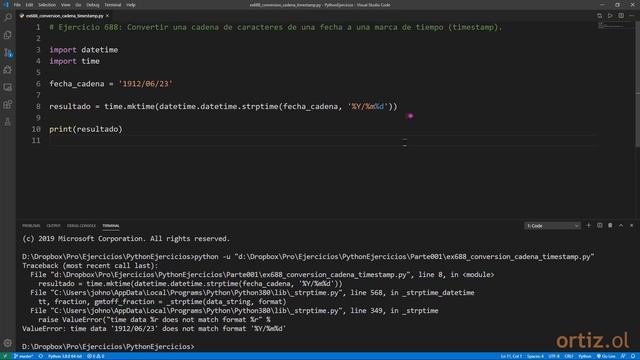The image size is (640, 360).
Task: Open the Go menu
Action: 78,5
